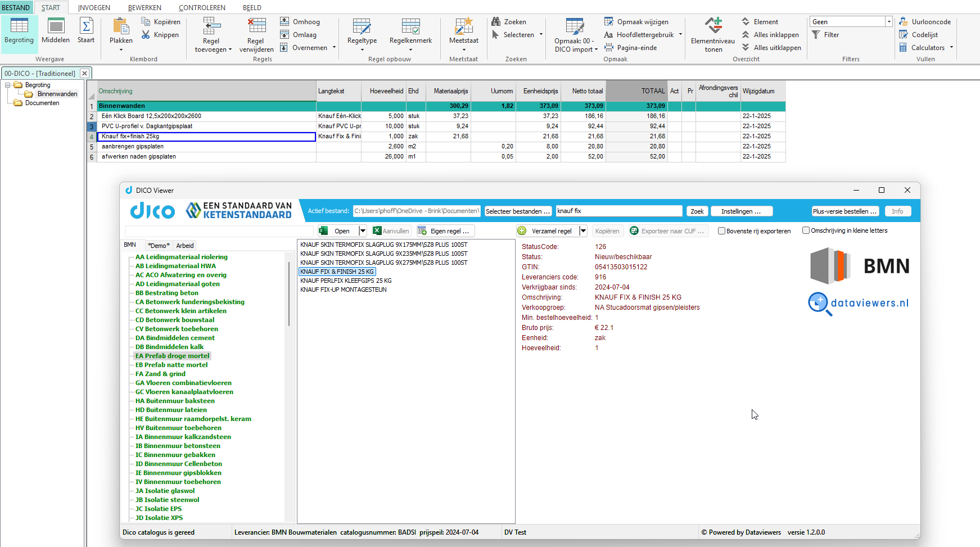Viewport: 980px width, 547px height.
Task: Click the Knippen scissors icon
Action: coord(146,34)
